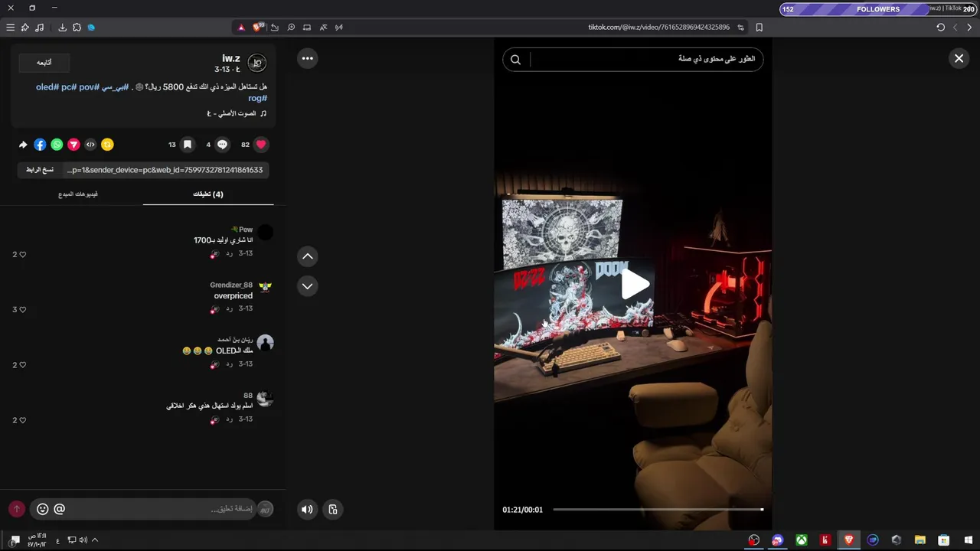Click the #rog hashtag
980x551 pixels.
257,98
